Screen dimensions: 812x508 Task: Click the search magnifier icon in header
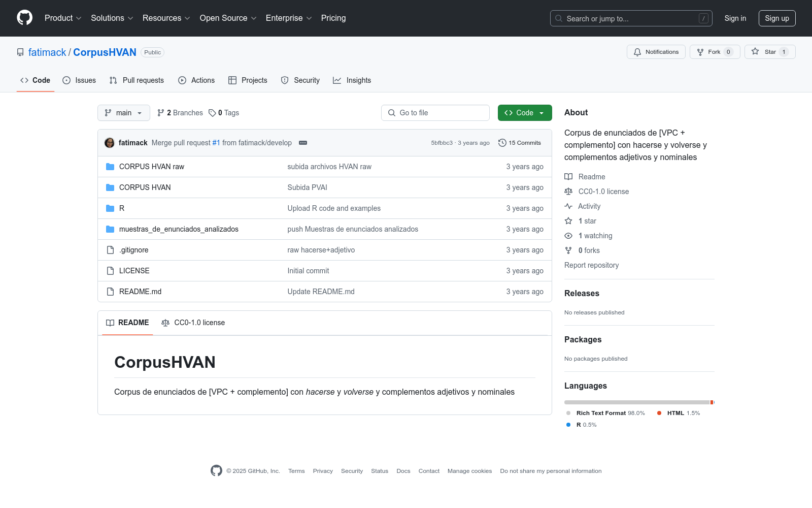[559, 18]
